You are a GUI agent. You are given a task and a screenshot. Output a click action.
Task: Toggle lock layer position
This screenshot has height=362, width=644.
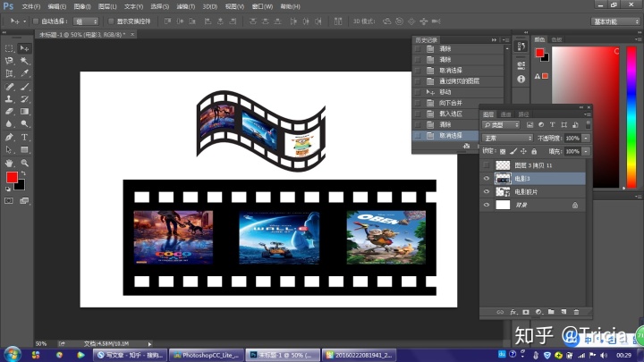pyautogui.click(x=523, y=151)
